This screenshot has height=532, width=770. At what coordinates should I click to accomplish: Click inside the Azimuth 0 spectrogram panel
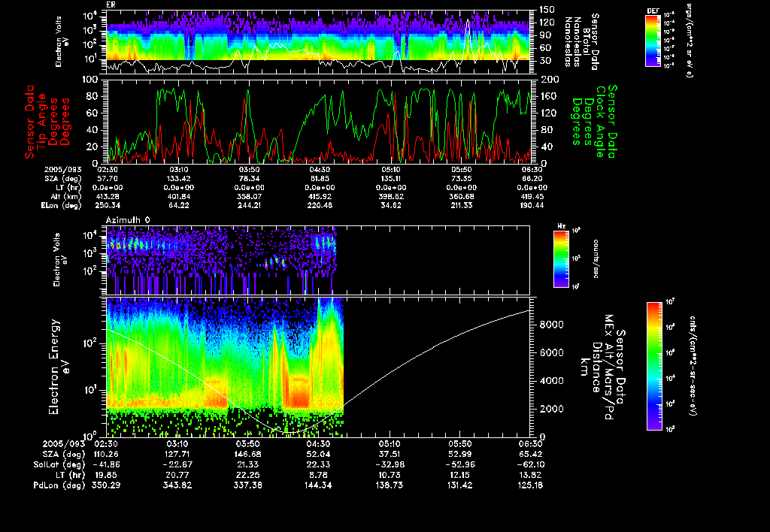(x=318, y=260)
